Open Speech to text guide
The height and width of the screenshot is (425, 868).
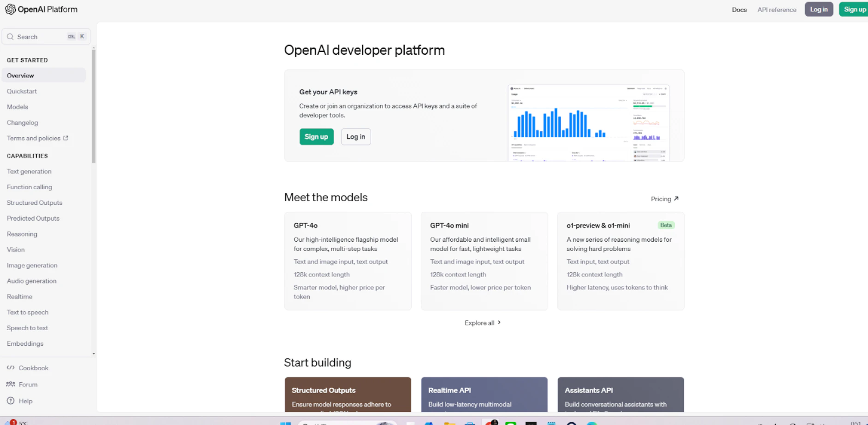28,328
